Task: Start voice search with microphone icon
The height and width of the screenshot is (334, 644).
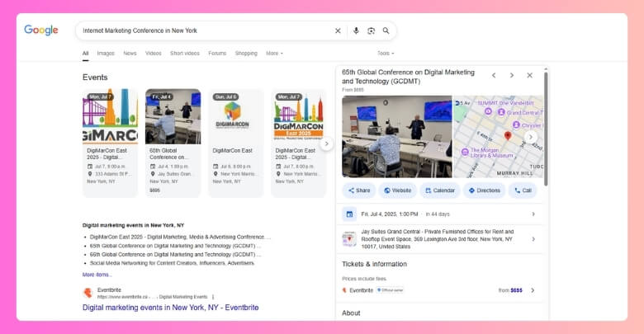Action: [x=356, y=31]
